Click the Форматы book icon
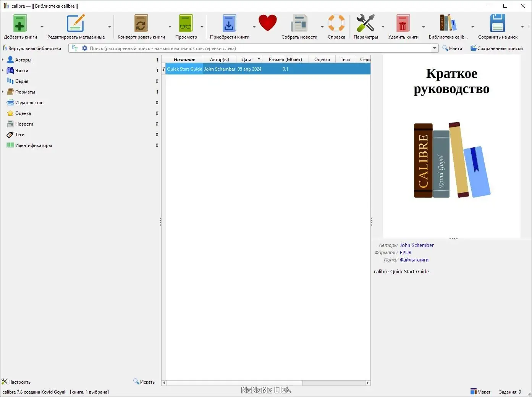 (x=10, y=92)
